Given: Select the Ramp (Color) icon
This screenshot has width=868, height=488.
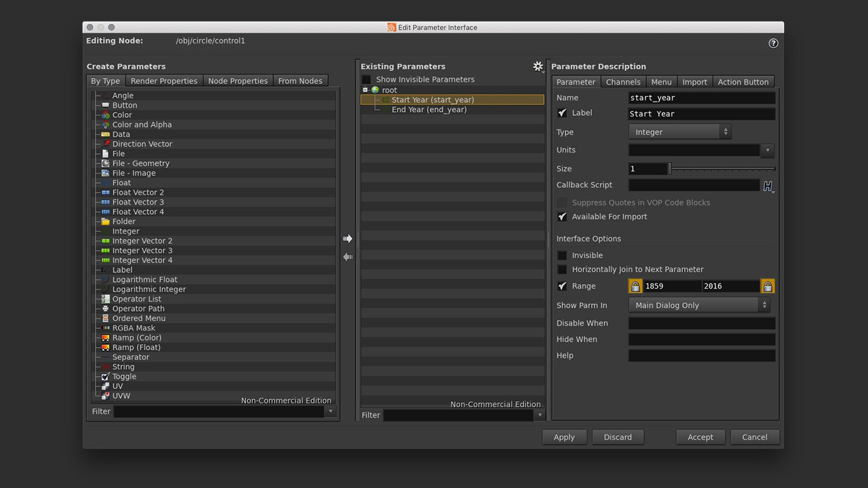Looking at the screenshot, I should click(106, 338).
